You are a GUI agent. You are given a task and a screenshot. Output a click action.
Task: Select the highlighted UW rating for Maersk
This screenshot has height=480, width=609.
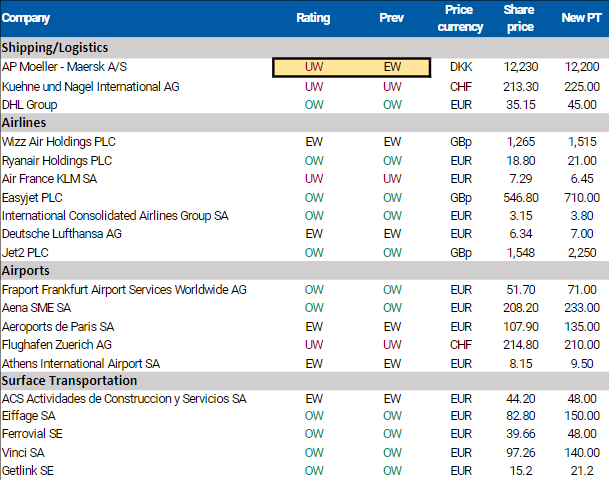coord(313,67)
